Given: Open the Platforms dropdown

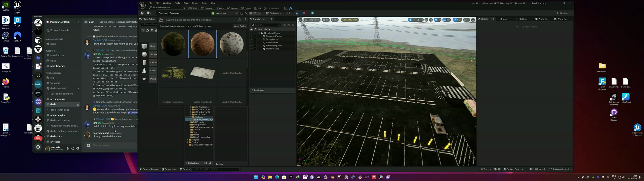Looking at the screenshot, I should click(273, 13).
